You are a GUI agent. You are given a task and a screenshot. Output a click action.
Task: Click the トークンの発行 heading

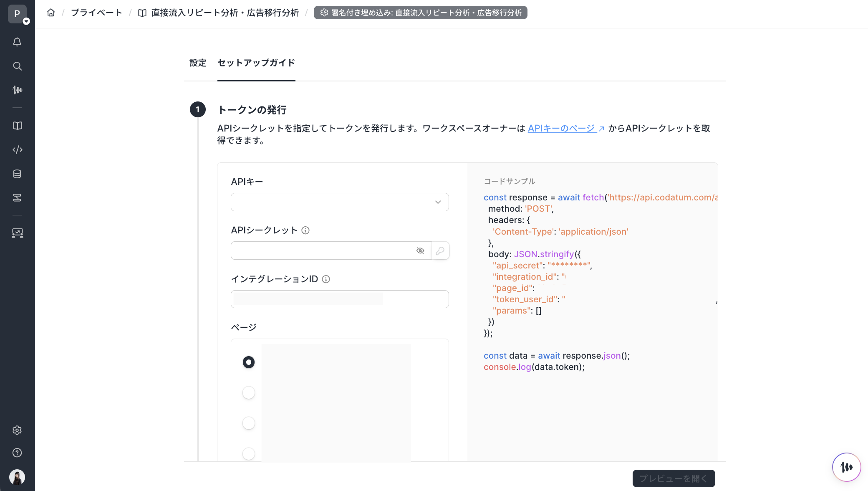tap(252, 110)
